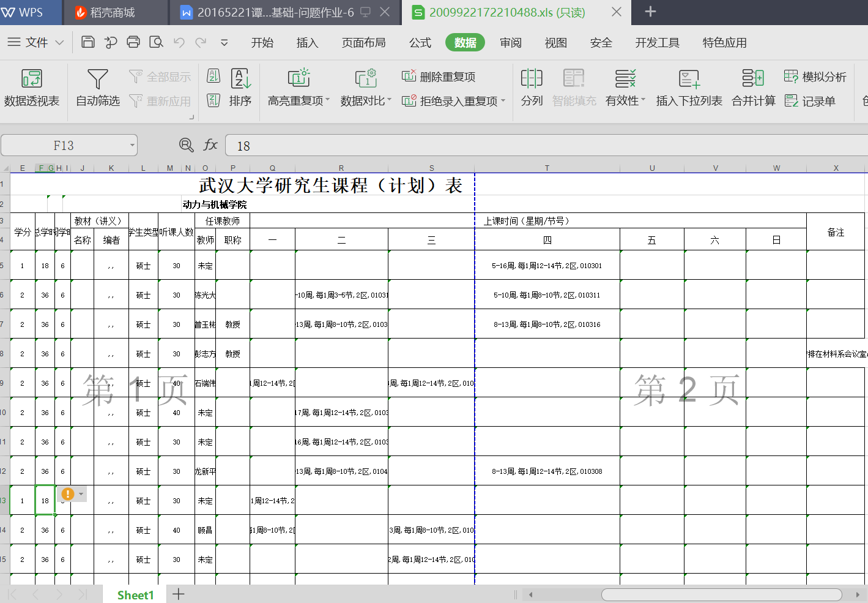868x603 pixels.
Task: Click the scroll right arrow of horizontal scrollbar
Action: (858, 594)
